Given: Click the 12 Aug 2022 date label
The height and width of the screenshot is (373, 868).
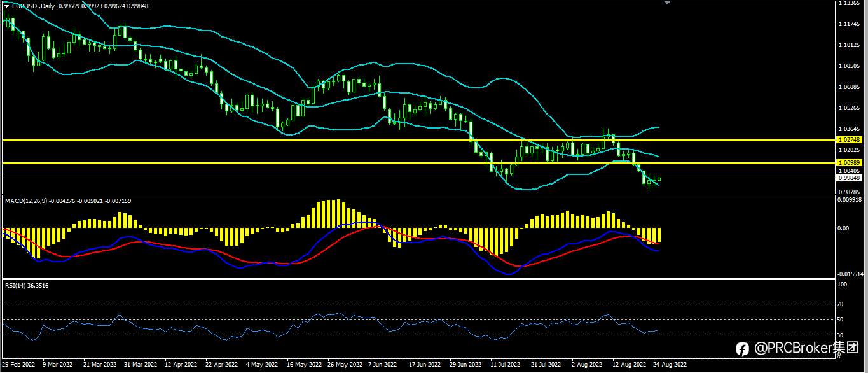Looking at the screenshot, I should (x=629, y=365).
